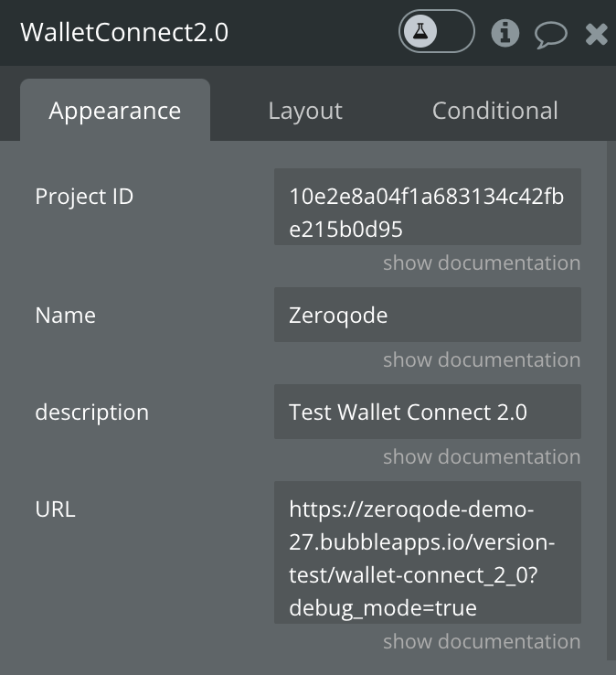Open the element info icon
This screenshot has width=616, height=675.
(x=505, y=33)
